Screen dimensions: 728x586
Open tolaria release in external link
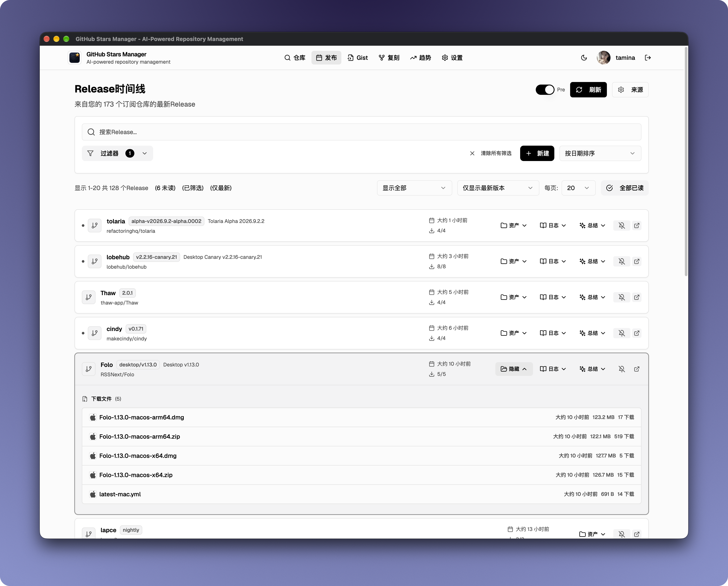637,226
